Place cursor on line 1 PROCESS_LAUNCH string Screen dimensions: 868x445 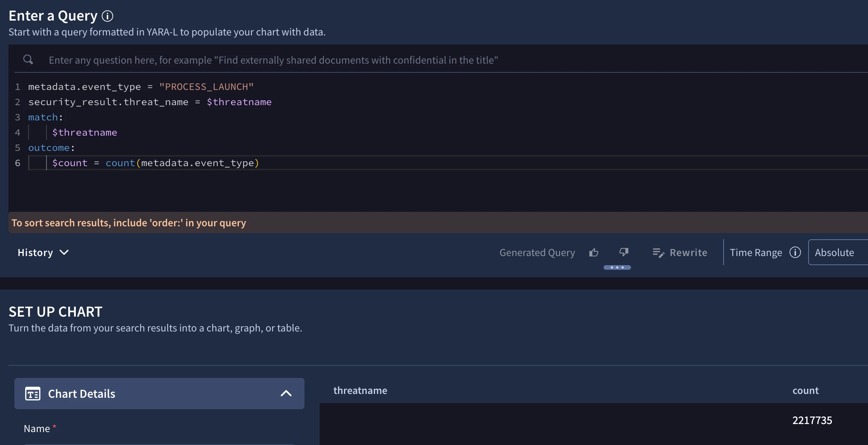206,87
